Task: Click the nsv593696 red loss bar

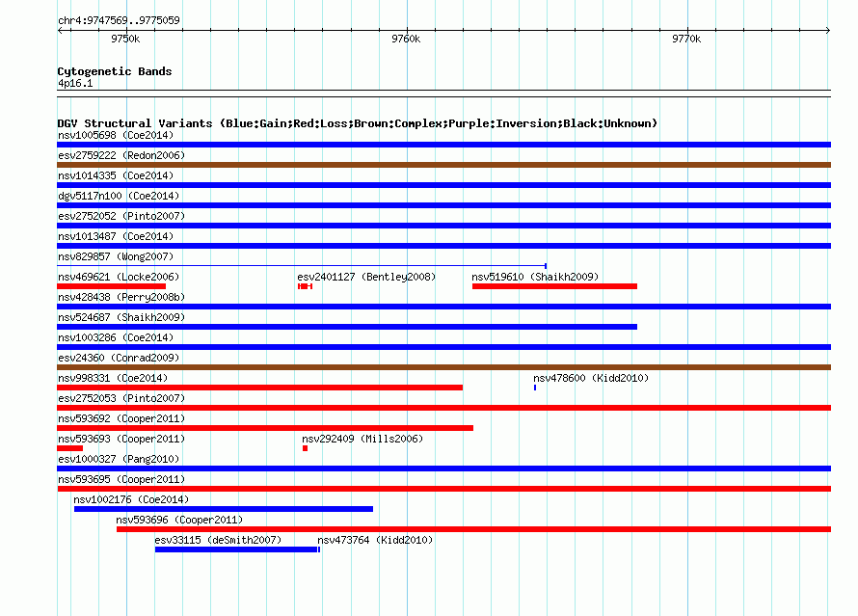Action: 474,529
